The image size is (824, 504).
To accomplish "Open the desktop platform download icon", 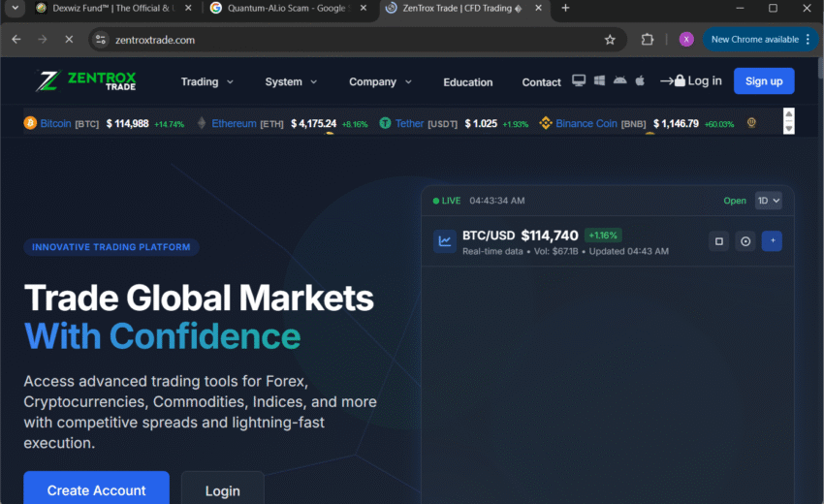I will (x=579, y=80).
